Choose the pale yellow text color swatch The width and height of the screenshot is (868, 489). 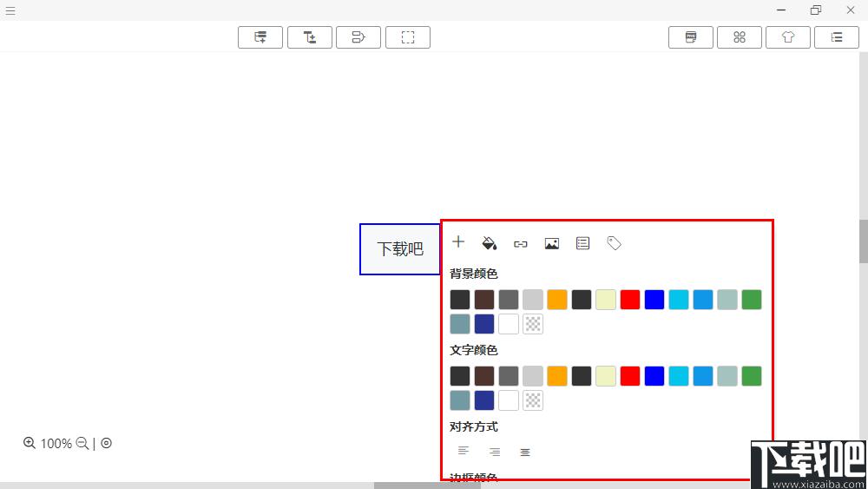point(606,376)
